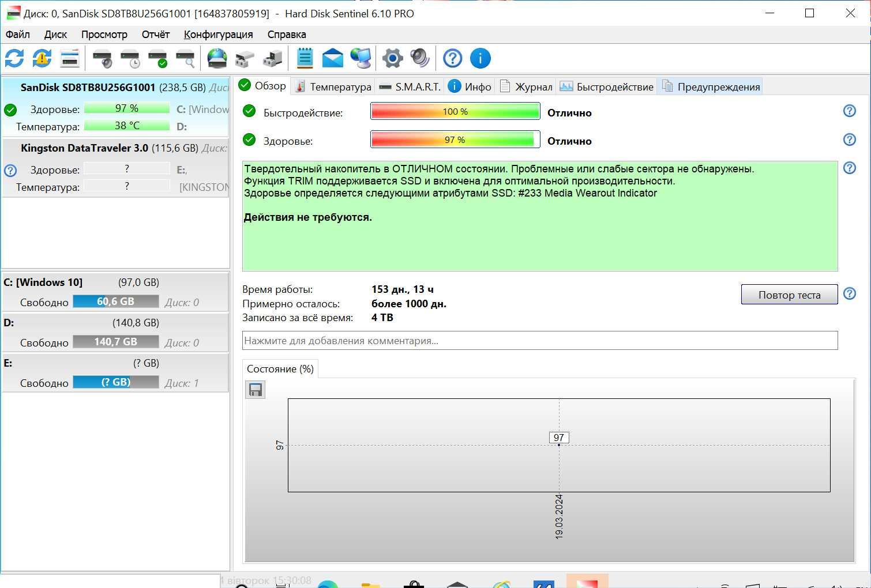This screenshot has width=871, height=588.
Task: Click help icon next to Здоровье bar
Action: (x=850, y=140)
